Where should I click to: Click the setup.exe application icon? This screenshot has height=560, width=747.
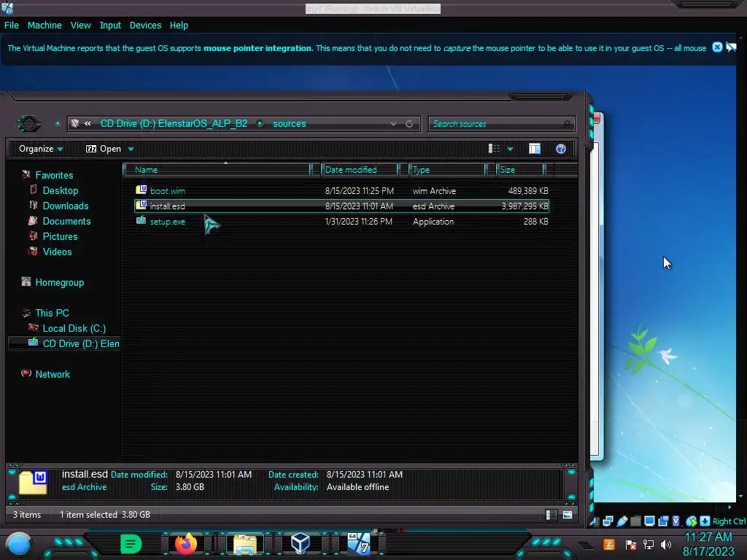click(x=141, y=220)
